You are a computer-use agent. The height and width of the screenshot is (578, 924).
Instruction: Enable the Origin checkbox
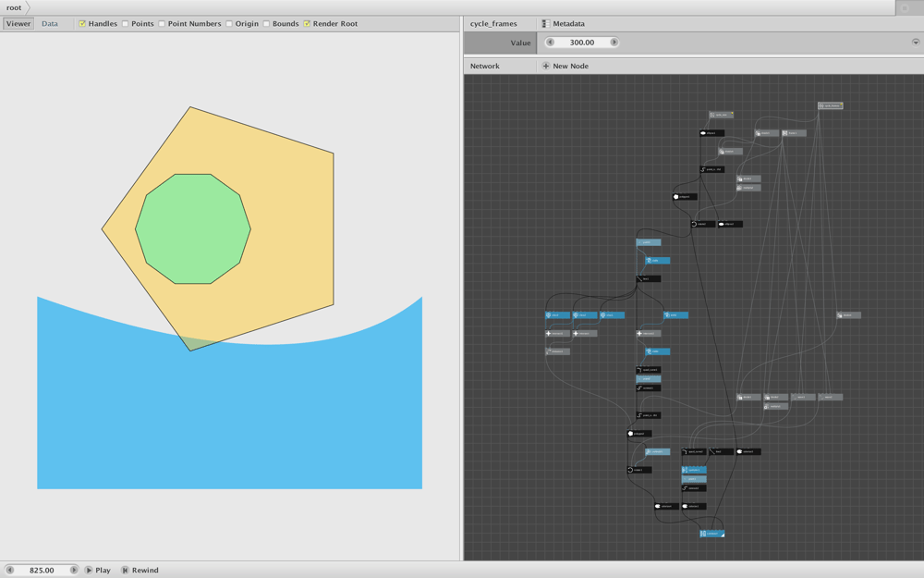coord(228,24)
